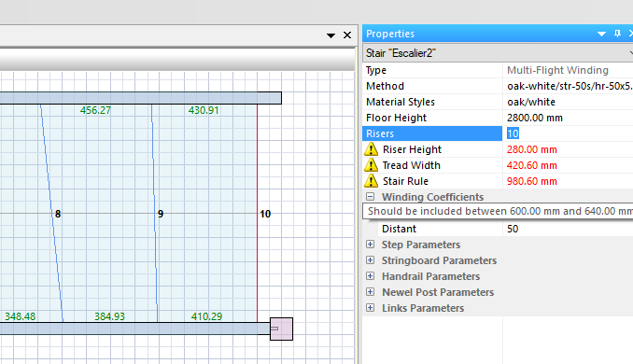
Task: Close the drawing view panel
Action: pyautogui.click(x=347, y=35)
